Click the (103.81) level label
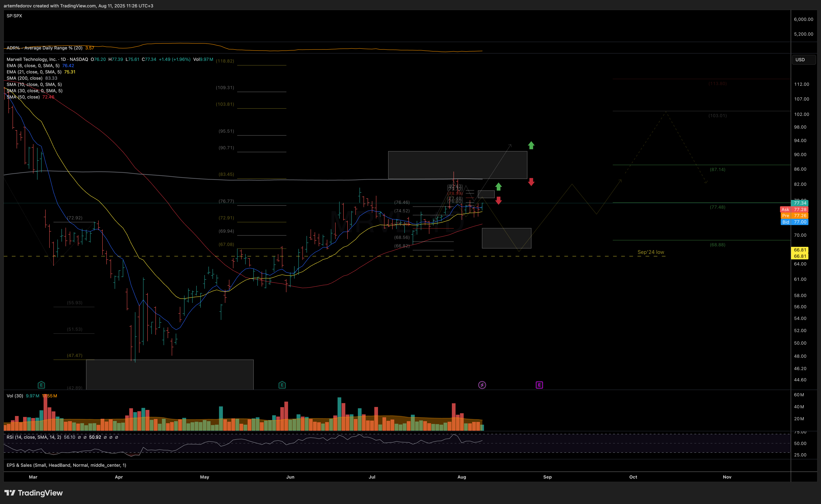This screenshot has height=504, width=821. point(225,104)
